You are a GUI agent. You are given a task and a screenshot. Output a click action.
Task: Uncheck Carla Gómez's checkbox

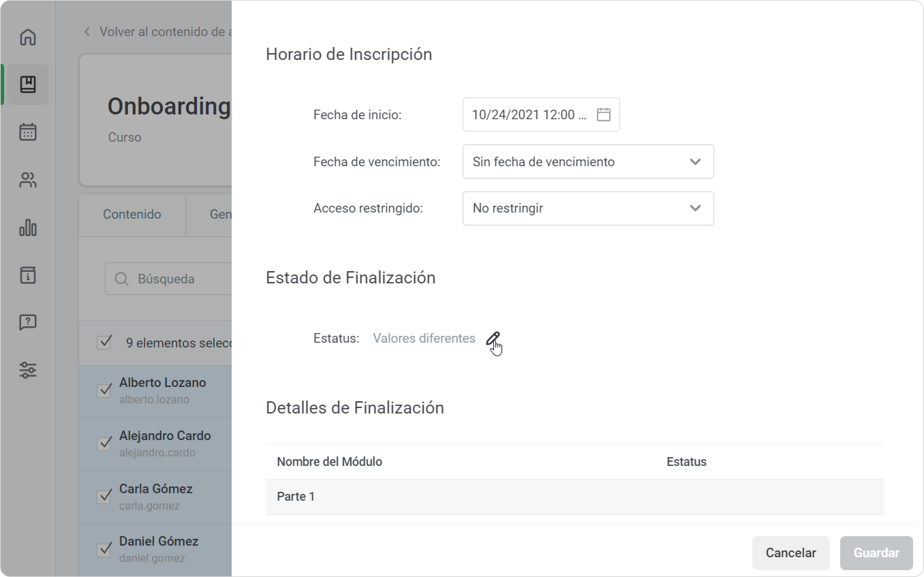104,497
